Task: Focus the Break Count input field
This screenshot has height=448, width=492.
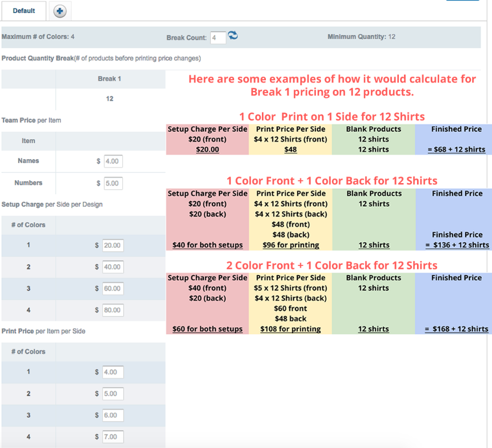Action: pyautogui.click(x=218, y=38)
